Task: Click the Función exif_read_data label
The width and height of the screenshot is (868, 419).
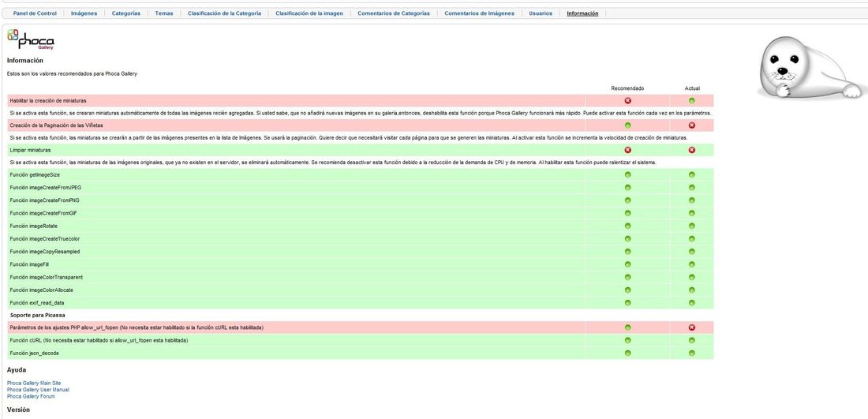Action: pos(37,303)
